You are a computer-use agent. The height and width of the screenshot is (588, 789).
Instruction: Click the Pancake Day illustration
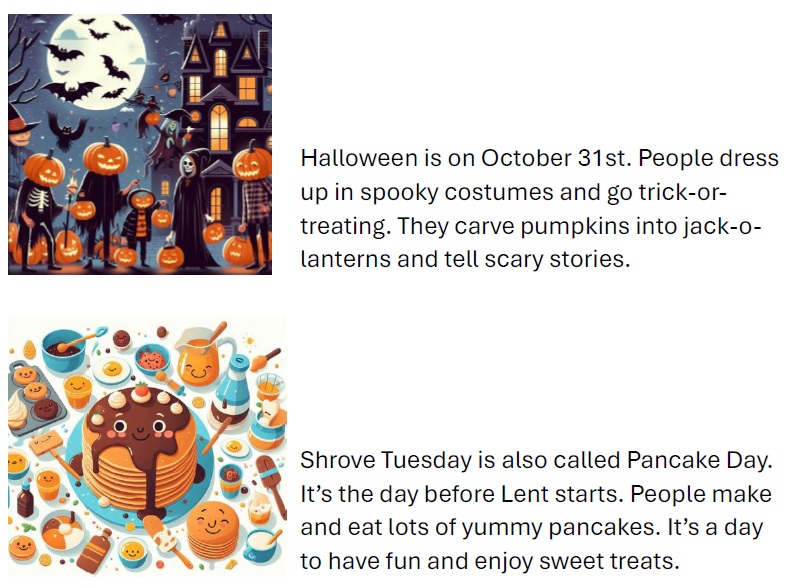coord(147,447)
